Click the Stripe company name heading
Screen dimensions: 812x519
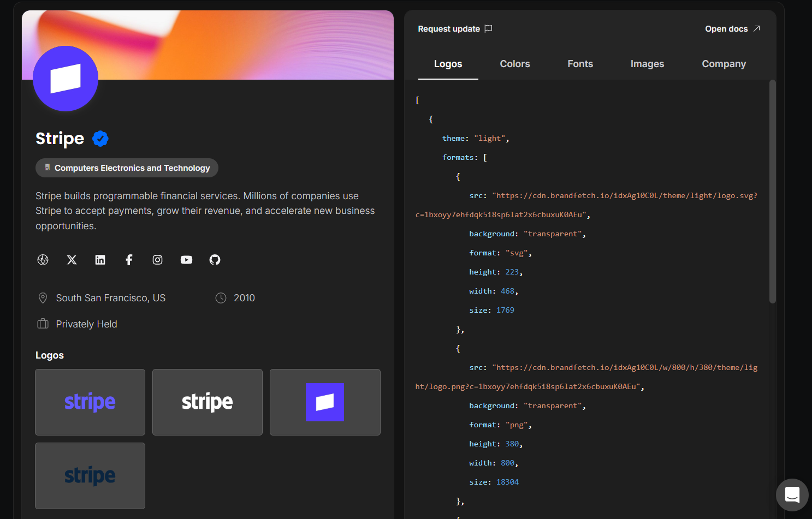point(60,139)
